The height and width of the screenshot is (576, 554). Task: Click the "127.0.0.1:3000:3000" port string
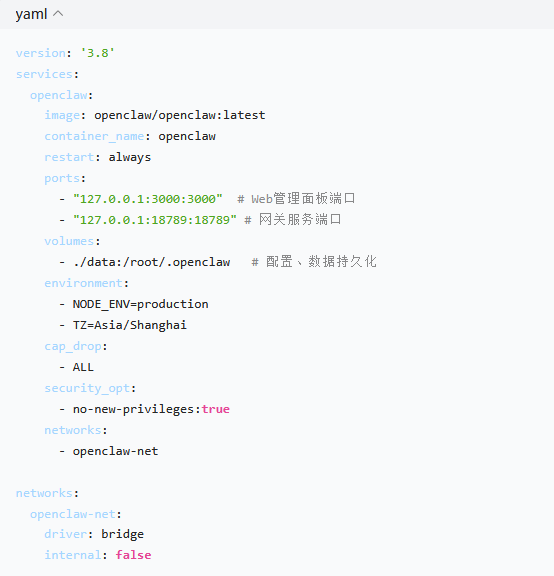click(x=148, y=199)
